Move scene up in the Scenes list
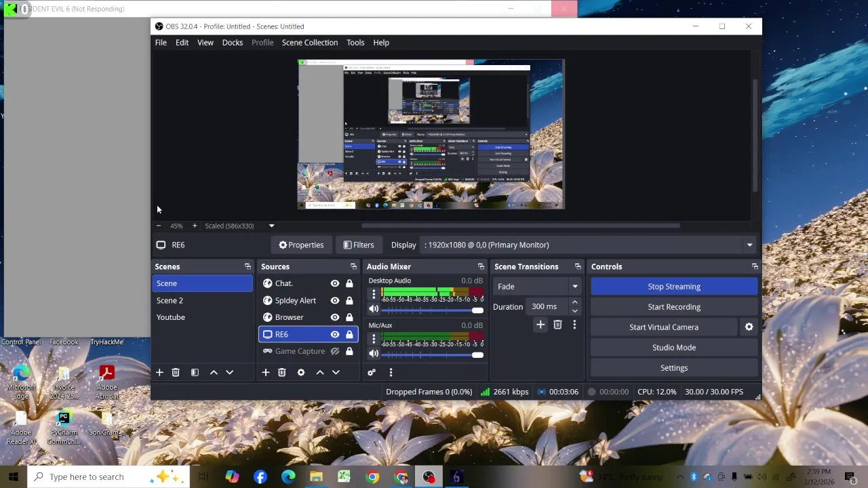Viewport: 868px width, 488px height. 214,372
